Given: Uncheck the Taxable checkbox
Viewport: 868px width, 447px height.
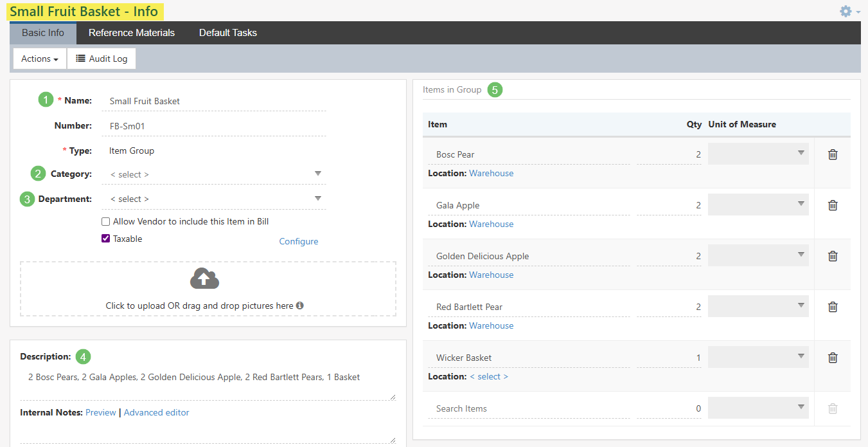Looking at the screenshot, I should (x=106, y=239).
